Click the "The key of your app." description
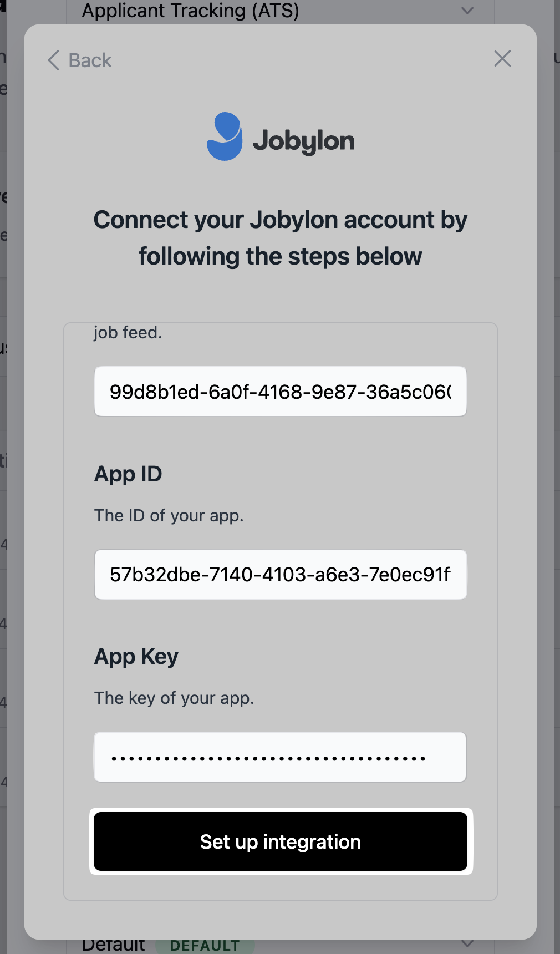Screen dimensions: 560x954 (x=174, y=698)
